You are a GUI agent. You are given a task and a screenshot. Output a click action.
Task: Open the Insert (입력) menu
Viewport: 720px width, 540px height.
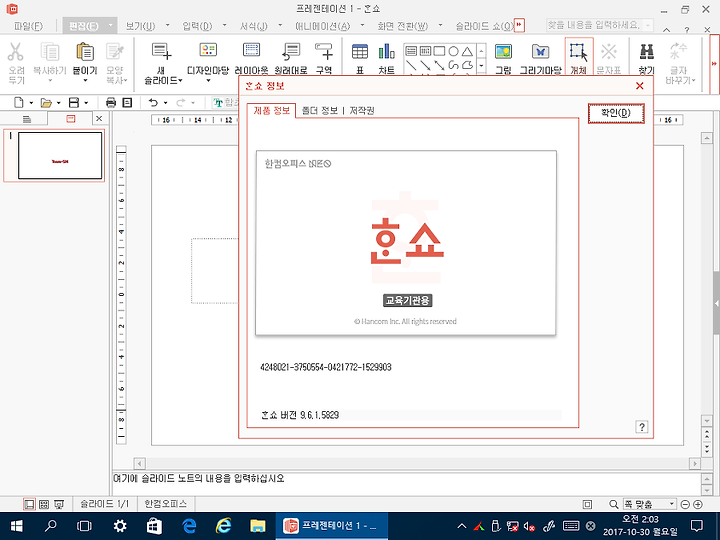(x=197, y=26)
